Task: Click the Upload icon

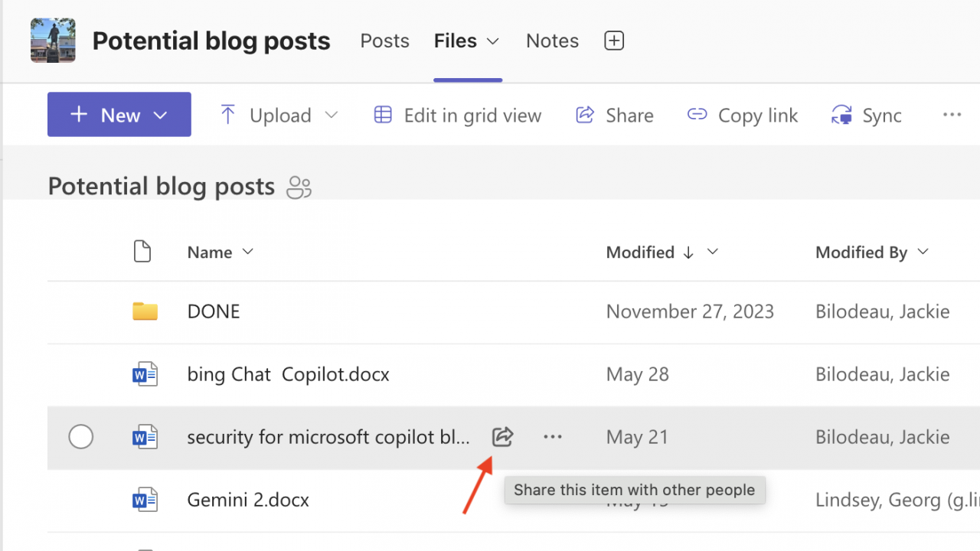Action: [227, 113]
